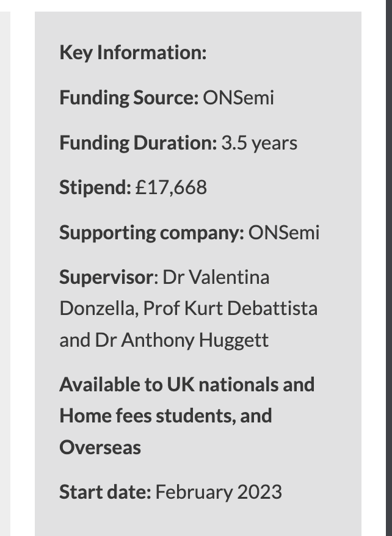Click the word Overseas
Screen dimensions: 392x536
[x=100, y=447]
